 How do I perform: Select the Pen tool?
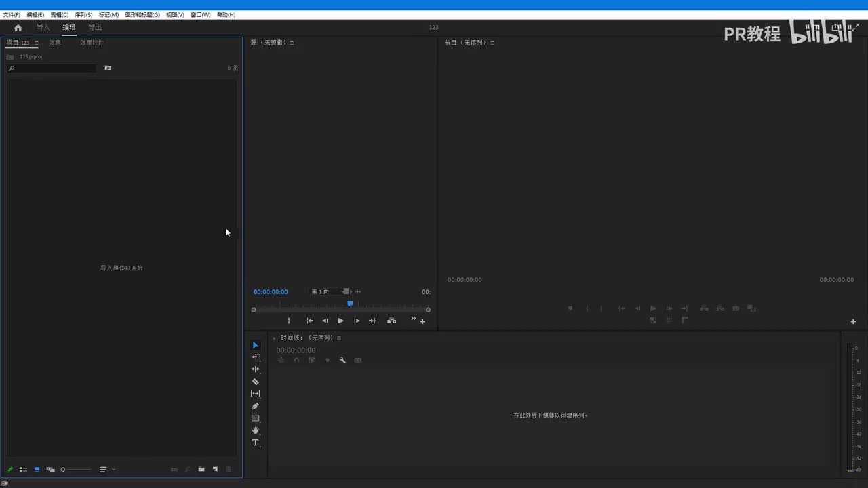[x=256, y=406]
